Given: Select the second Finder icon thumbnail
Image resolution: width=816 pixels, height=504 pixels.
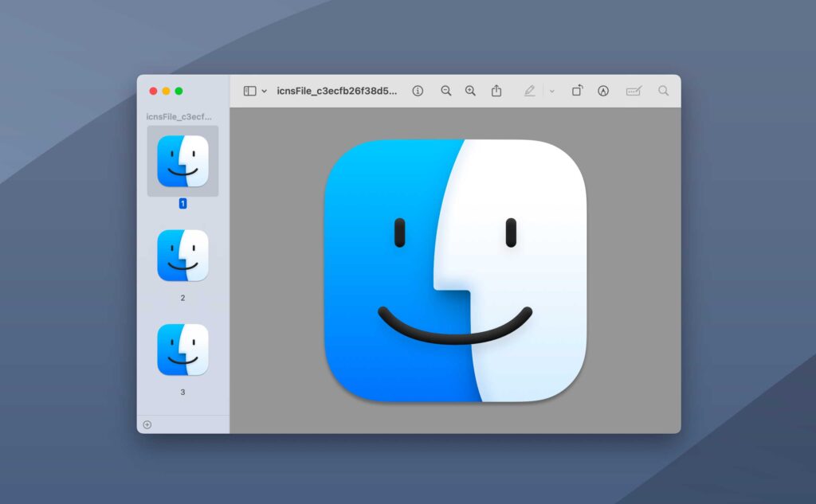Looking at the screenshot, I should (182, 256).
